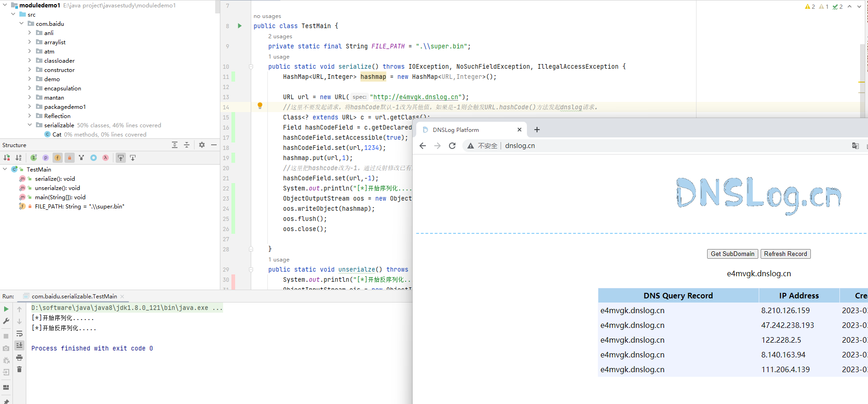Image resolution: width=868 pixels, height=404 pixels.
Task: Hide the Structure panel with minus icon
Action: tap(214, 145)
